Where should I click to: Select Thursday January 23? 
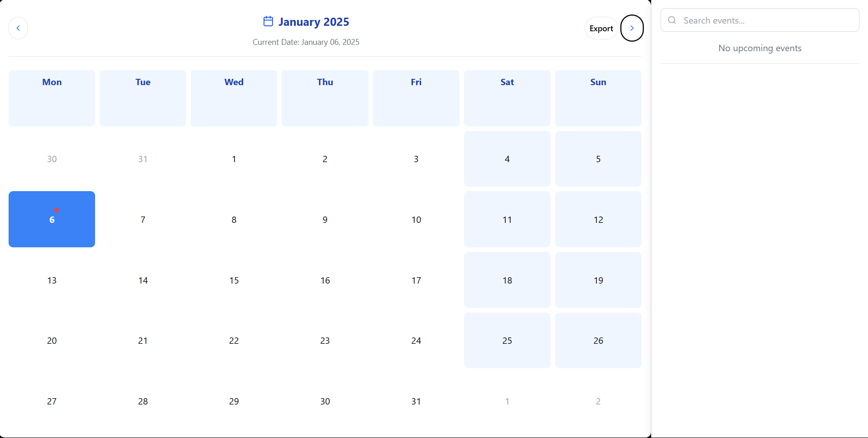(x=325, y=341)
